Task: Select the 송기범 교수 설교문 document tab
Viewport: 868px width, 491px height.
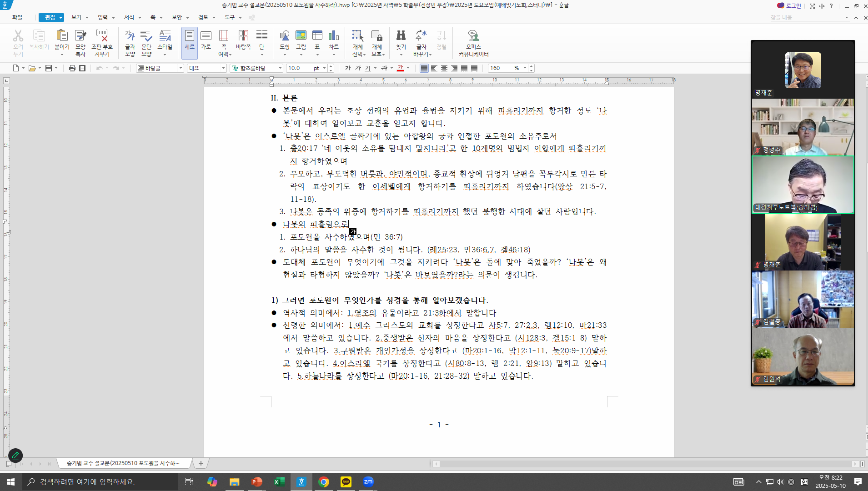Action: (124, 463)
